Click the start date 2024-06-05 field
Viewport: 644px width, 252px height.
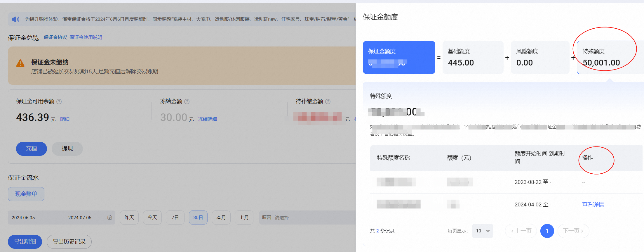tap(23, 218)
